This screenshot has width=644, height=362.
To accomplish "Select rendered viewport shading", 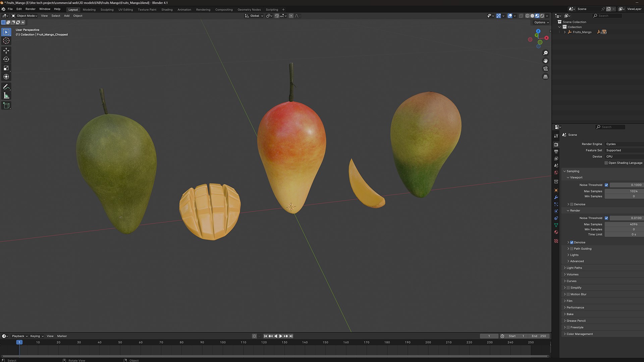I will (x=542, y=16).
